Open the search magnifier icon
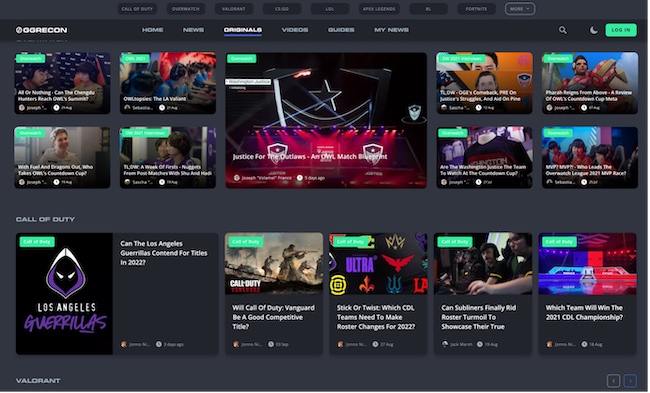The height and width of the screenshot is (393, 650). point(563,30)
